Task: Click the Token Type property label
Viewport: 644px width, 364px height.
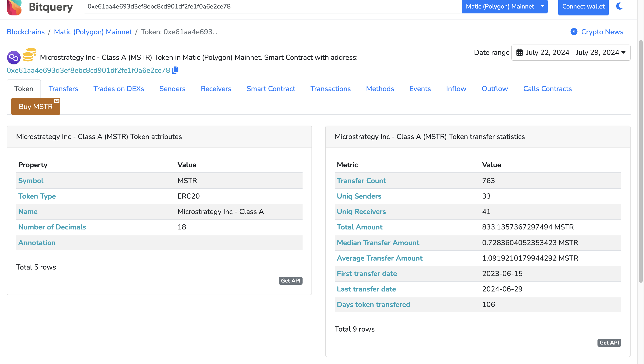Action: point(37,196)
